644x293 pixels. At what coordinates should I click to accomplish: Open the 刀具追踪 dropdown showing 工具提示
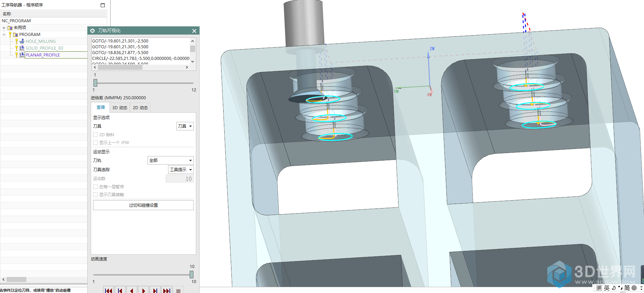pyautogui.click(x=181, y=170)
